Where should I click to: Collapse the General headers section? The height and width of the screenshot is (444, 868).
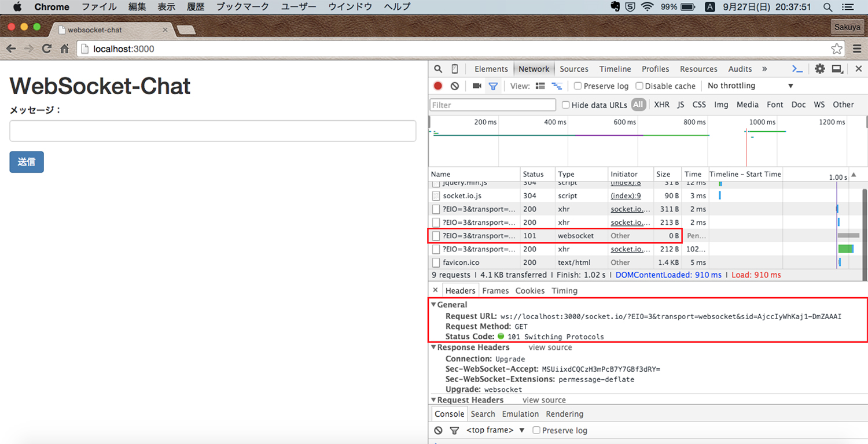[433, 305]
